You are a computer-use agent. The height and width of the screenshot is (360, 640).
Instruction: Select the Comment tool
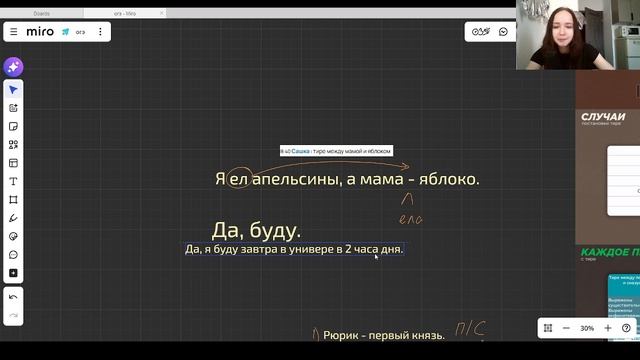click(13, 255)
